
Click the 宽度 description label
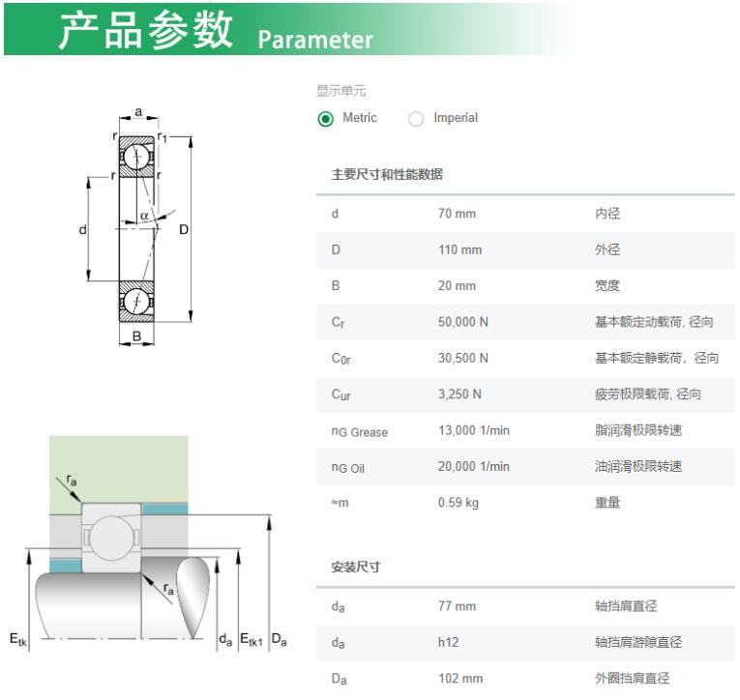(x=607, y=286)
